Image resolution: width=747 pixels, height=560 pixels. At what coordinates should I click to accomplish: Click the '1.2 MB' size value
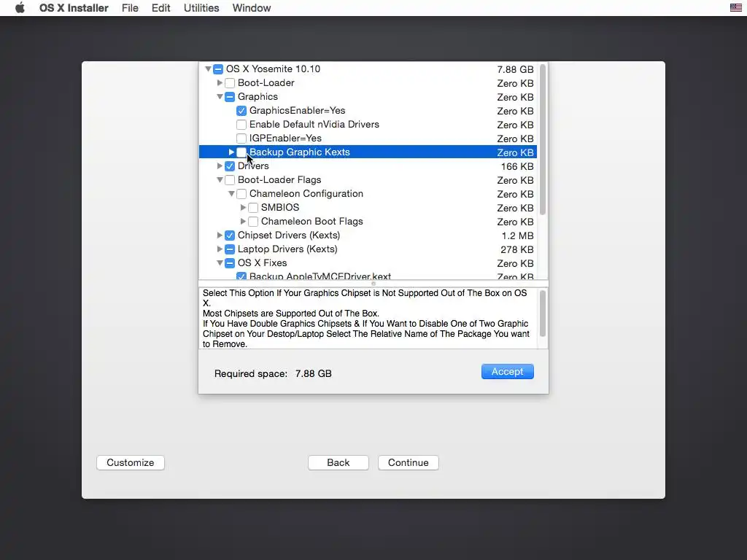518,236
